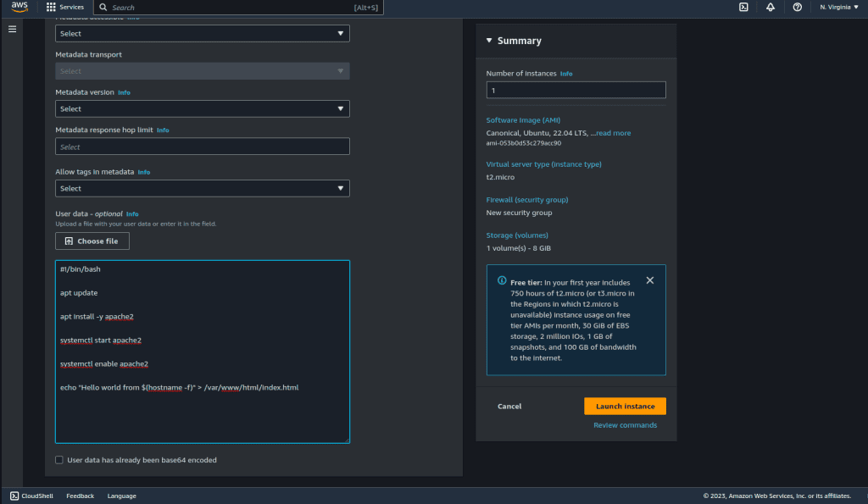Click Info next to Metadata version
The height and width of the screenshot is (504, 868).
[124, 92]
